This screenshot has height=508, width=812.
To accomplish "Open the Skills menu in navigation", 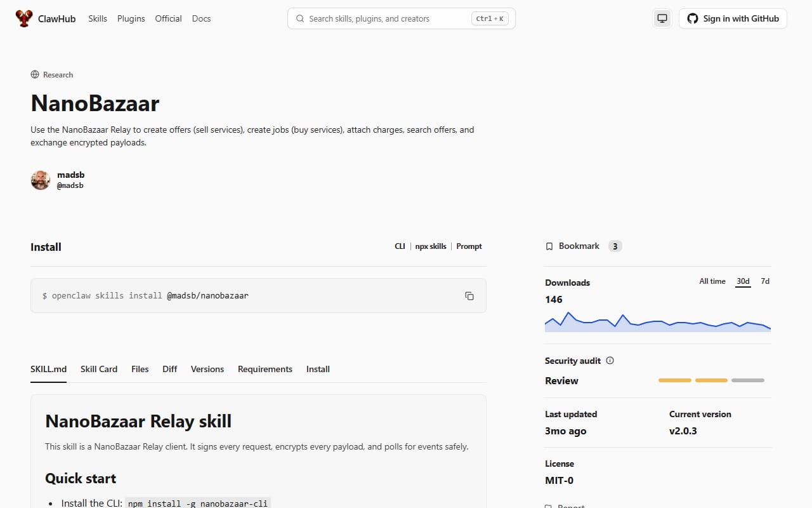I will coord(98,18).
